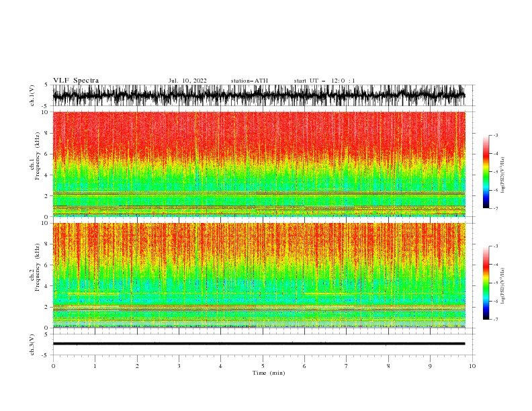Click time axis tick label "2"
532x411 pixels.
(x=137, y=366)
